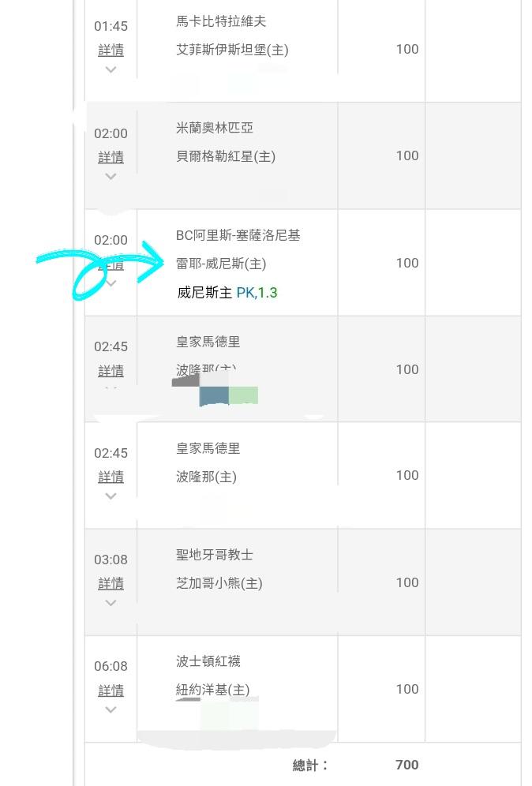This screenshot has width=532, height=786.
Task: Click the PK,1.3 odds text
Action: (257, 293)
